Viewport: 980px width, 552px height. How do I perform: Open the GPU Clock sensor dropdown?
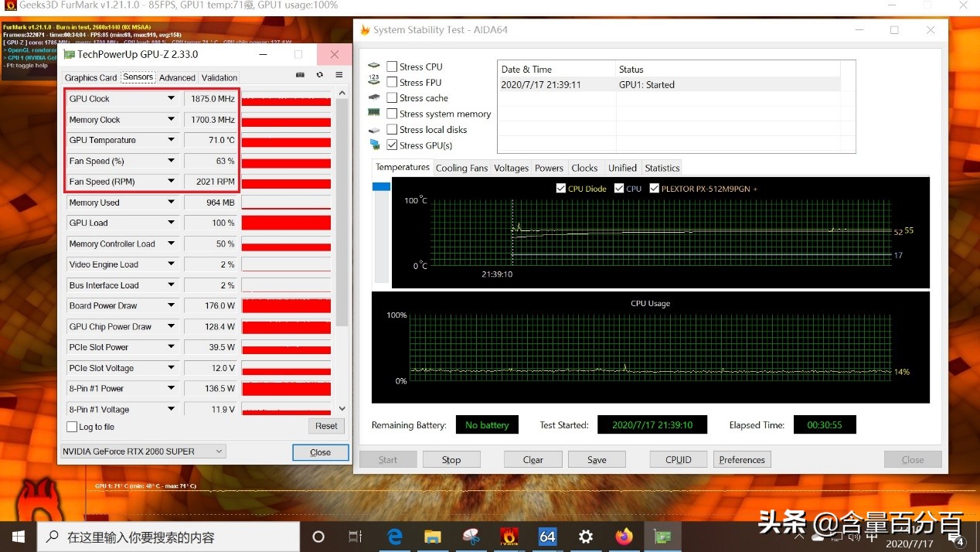[x=170, y=98]
